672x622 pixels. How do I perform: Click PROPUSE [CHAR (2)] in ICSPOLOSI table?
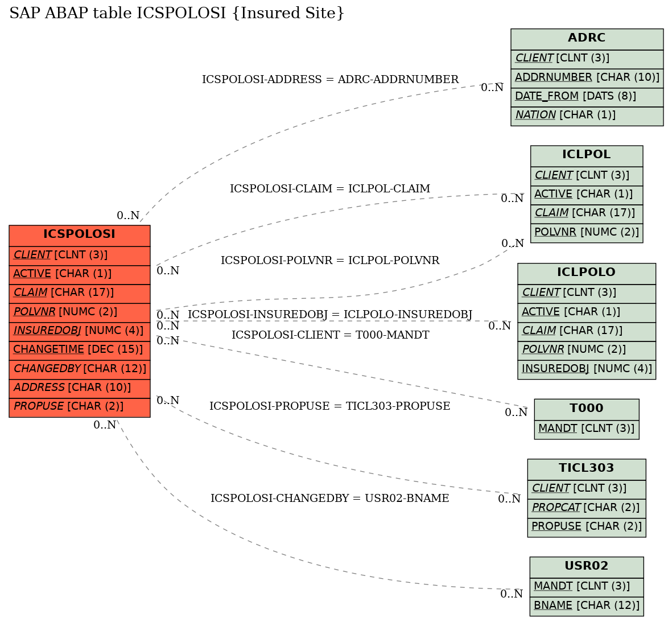click(x=80, y=407)
